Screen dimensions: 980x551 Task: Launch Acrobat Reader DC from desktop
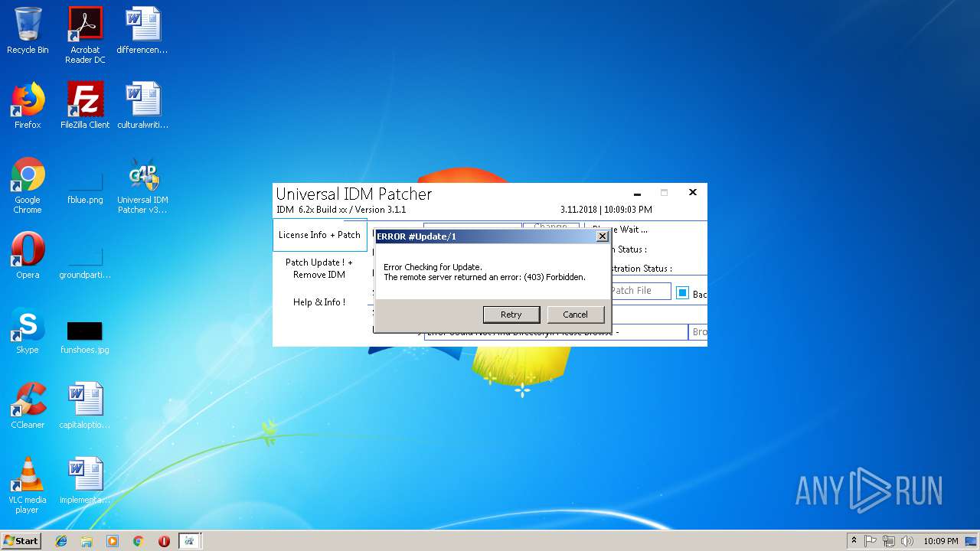pyautogui.click(x=85, y=36)
